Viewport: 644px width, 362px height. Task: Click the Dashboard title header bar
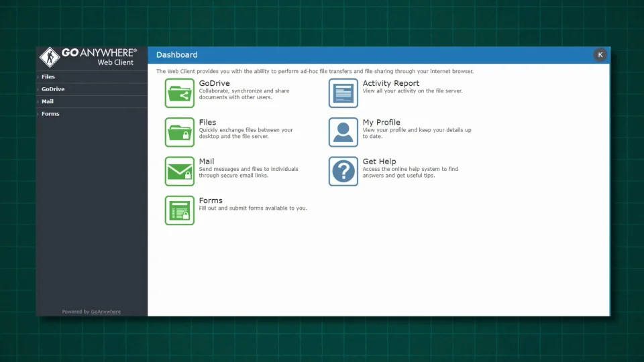coord(378,55)
